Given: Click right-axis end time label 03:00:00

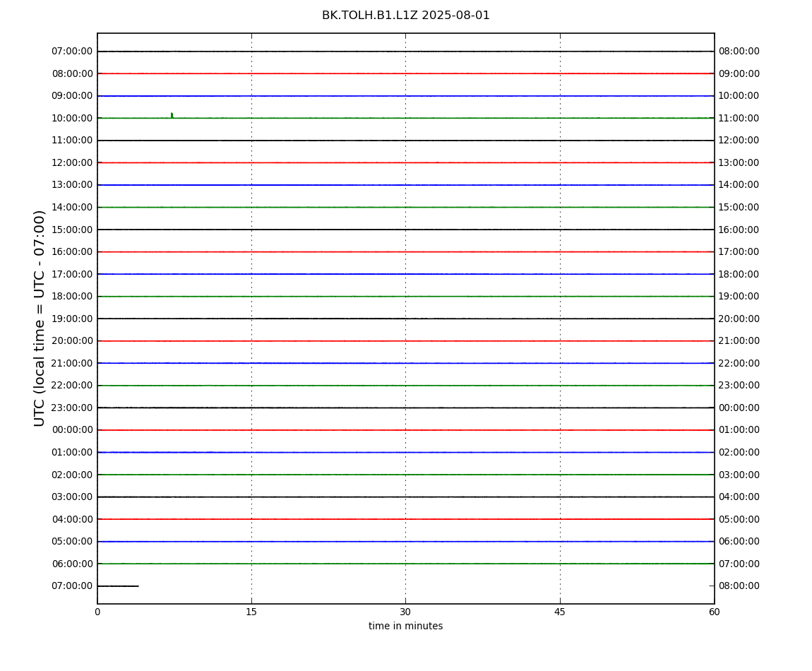Looking at the screenshot, I should pyautogui.click(x=739, y=475).
